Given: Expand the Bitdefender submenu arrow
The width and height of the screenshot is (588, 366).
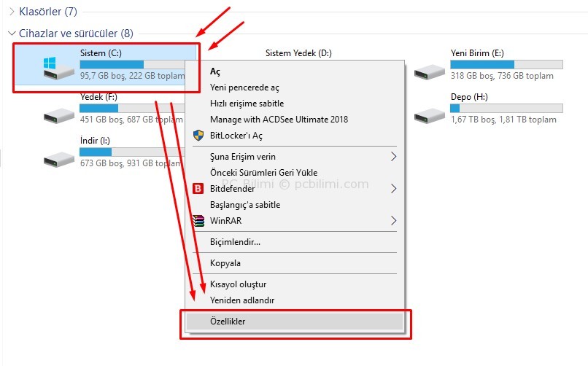Looking at the screenshot, I should (393, 188).
